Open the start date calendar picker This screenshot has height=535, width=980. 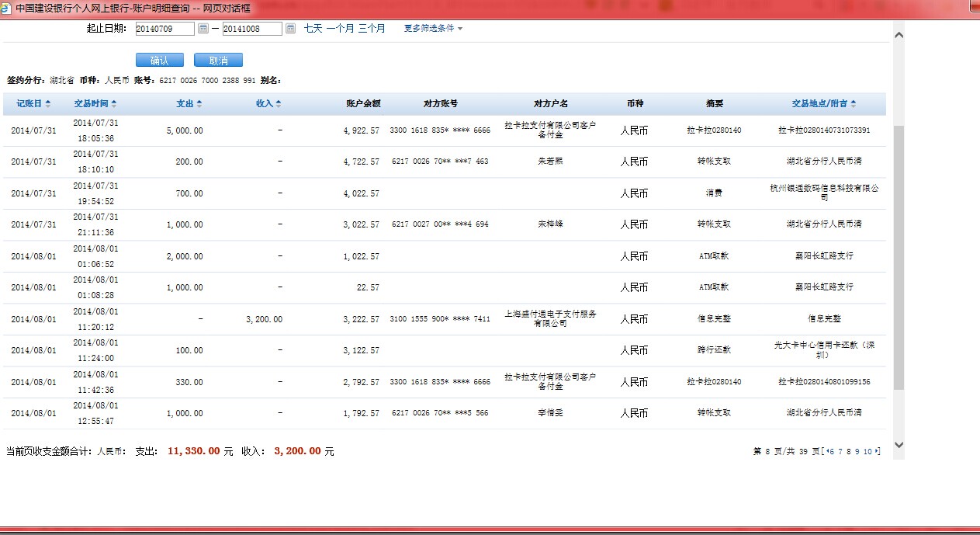[203, 29]
